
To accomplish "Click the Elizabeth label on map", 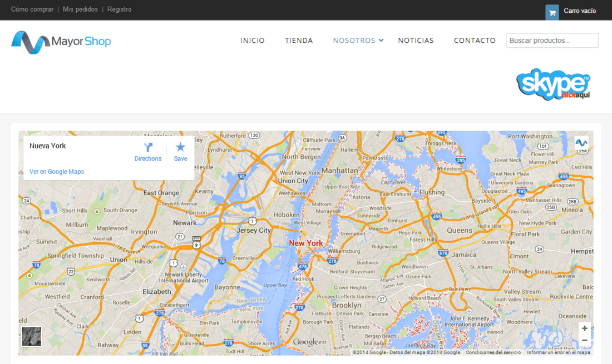I will pyautogui.click(x=156, y=292).
